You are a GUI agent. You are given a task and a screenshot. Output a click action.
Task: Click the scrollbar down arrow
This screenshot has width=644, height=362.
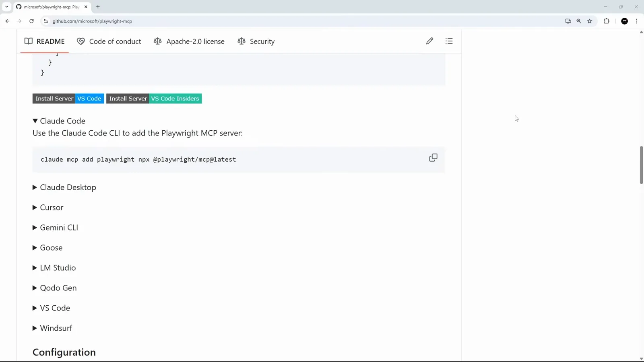point(641,359)
